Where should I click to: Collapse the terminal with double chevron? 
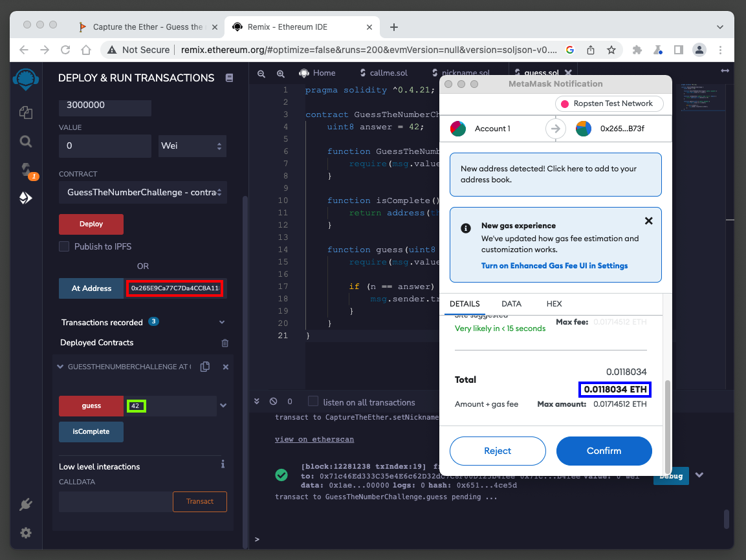tap(257, 401)
